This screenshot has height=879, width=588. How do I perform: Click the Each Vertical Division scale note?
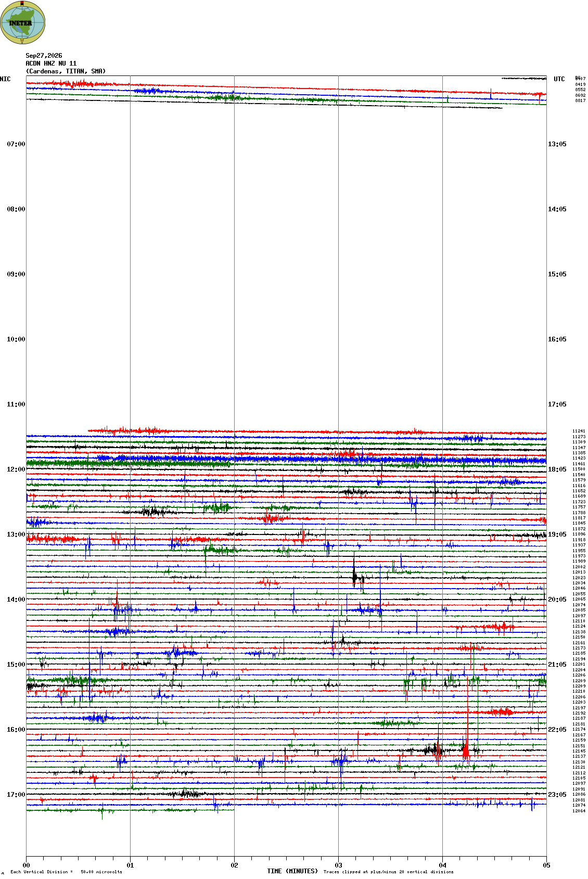(x=66, y=872)
